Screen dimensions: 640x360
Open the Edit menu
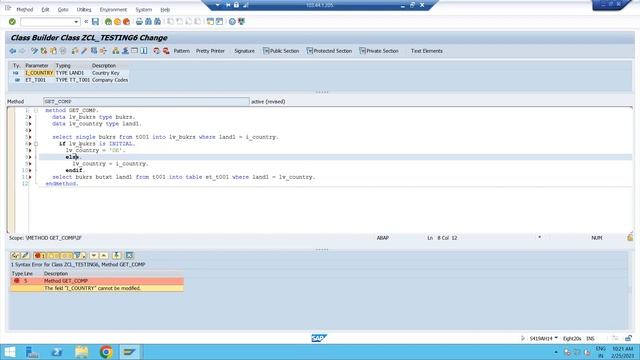[45, 9]
